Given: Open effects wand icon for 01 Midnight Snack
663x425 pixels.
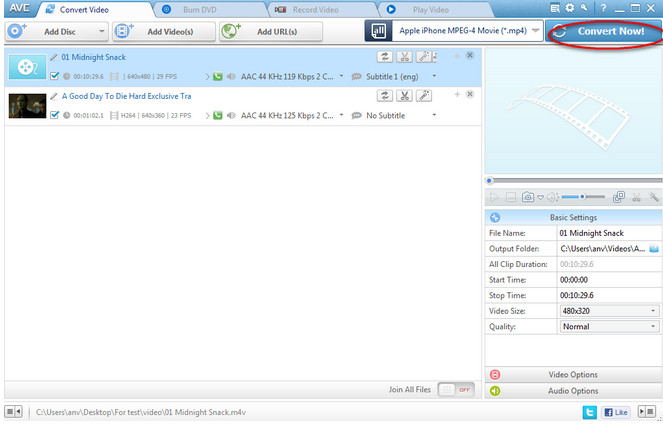Looking at the screenshot, I should click(x=424, y=57).
